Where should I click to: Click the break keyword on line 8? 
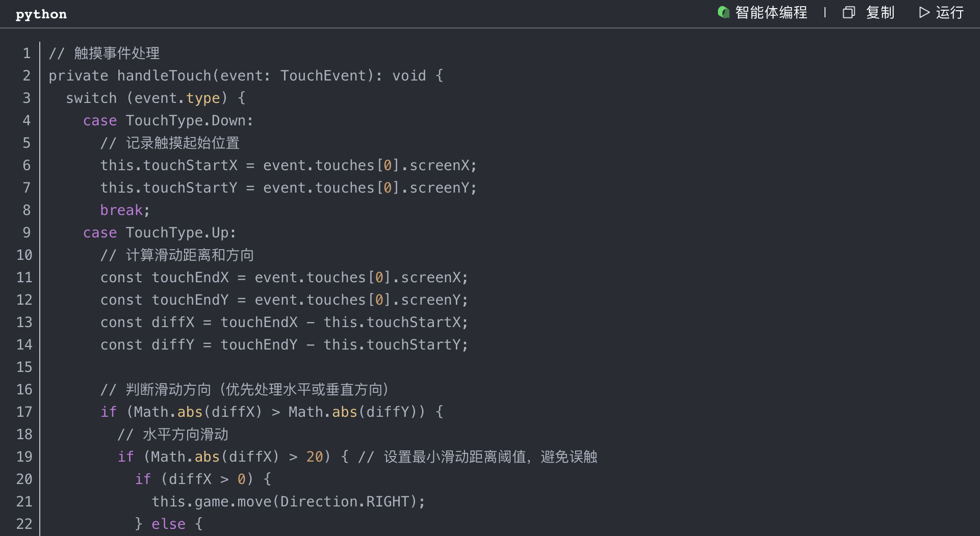[121, 210]
